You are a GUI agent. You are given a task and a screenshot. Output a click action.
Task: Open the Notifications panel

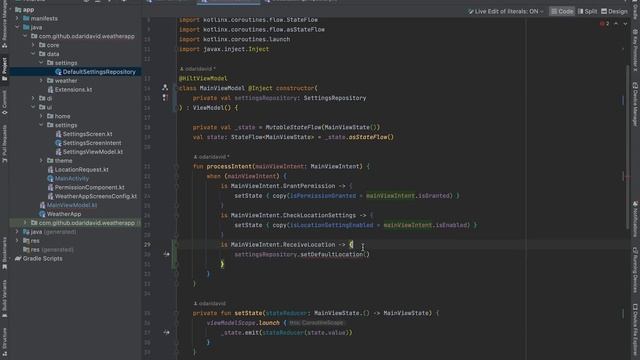click(x=635, y=218)
